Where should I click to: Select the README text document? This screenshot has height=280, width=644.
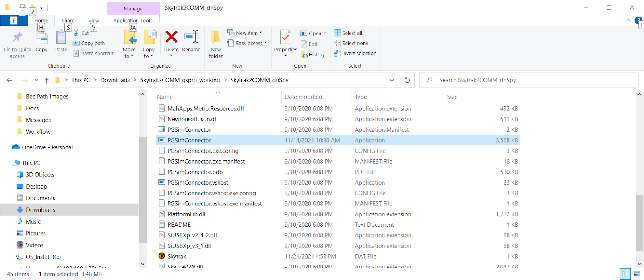click(x=338, y=224)
